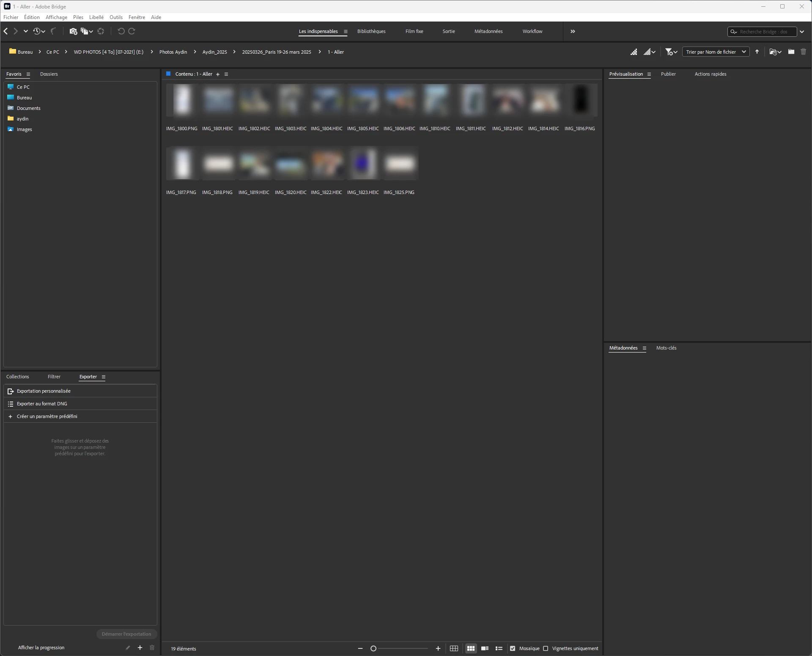Switch to details view icon
Image resolution: width=812 pixels, height=656 pixels.
485,648
